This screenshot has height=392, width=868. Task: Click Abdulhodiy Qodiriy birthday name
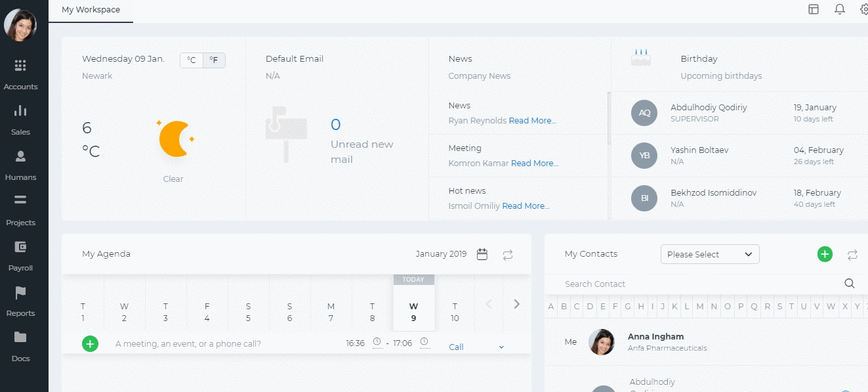(709, 107)
